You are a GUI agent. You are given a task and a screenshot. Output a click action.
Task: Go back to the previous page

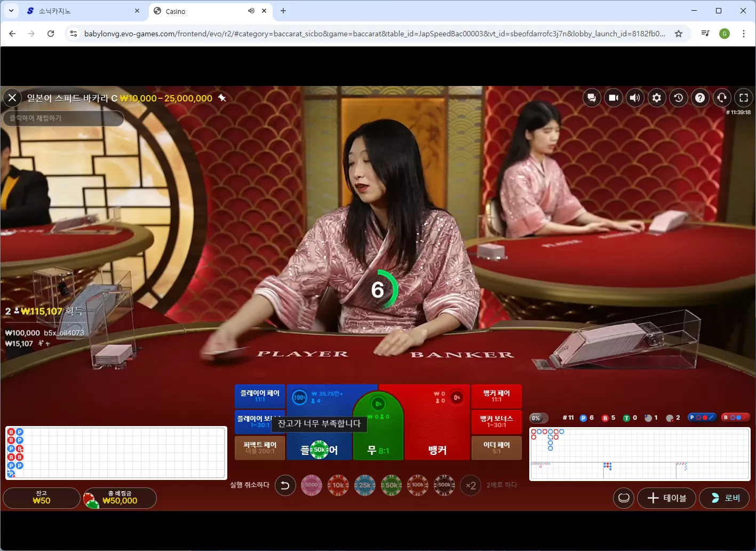click(12, 34)
